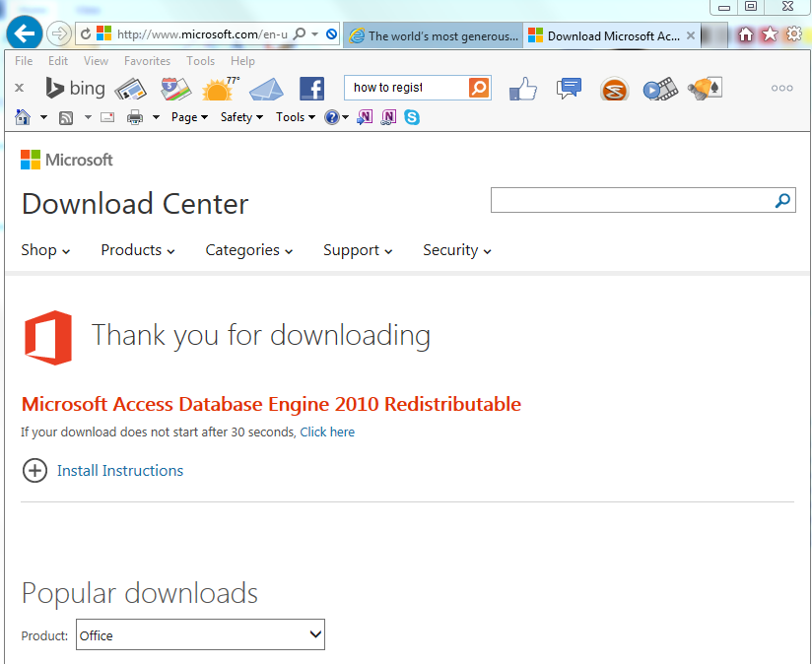812x664 pixels.
Task: Expand the Home button dropdown arrow
Action: pos(43,117)
